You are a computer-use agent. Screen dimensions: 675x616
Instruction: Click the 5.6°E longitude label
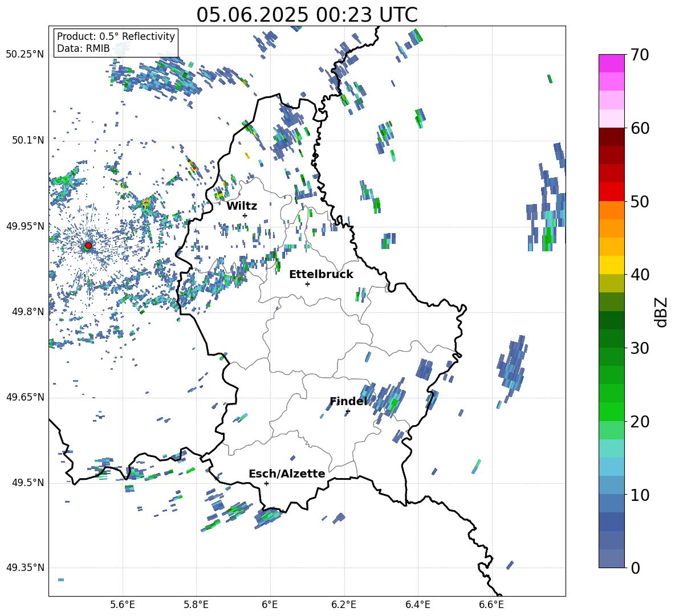click(123, 605)
